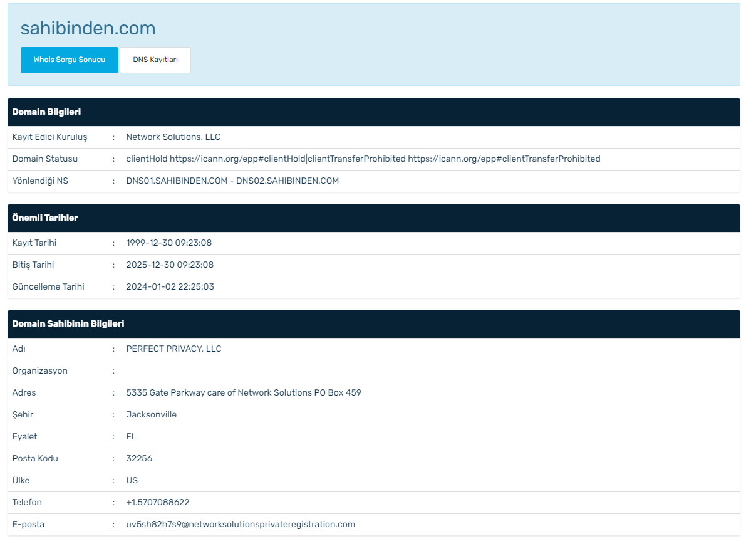Image resolution: width=756 pixels, height=546 pixels.
Task: Switch to the DNS Kayıtları tab
Action: click(x=155, y=60)
